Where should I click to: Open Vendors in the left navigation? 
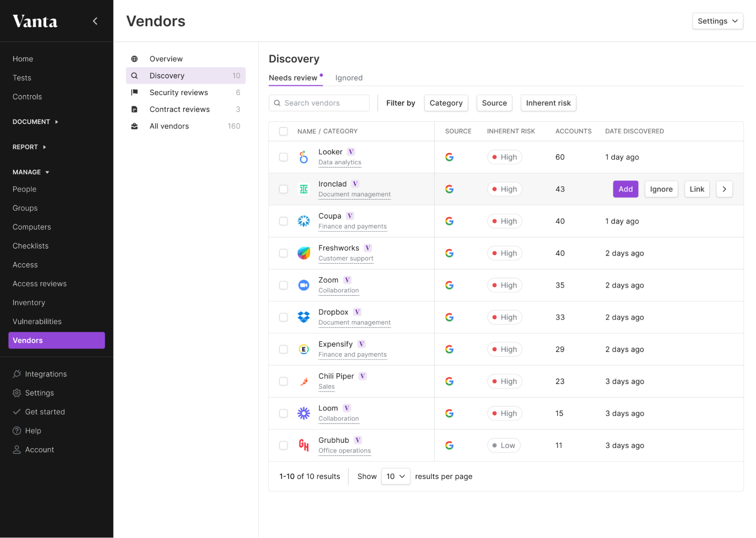click(27, 340)
